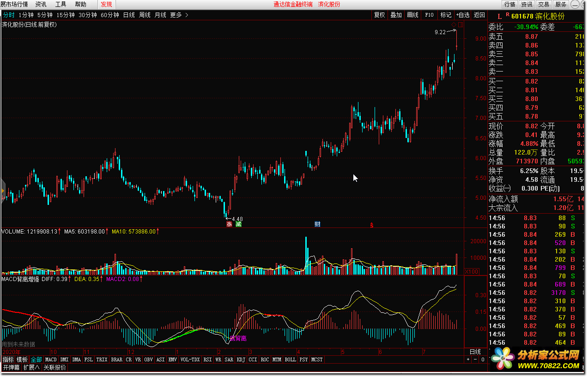Open the 行情 quotes button
Screen dimensions: 588x377
coord(509,4)
